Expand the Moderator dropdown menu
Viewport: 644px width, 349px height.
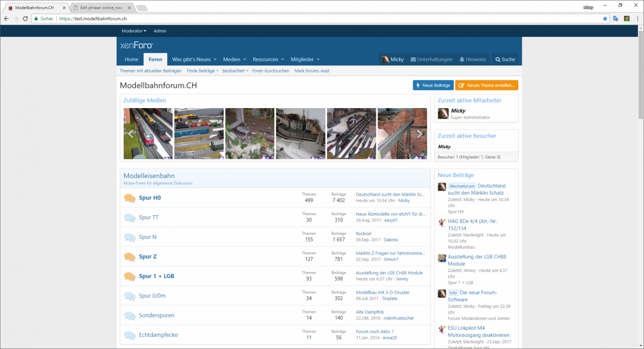coord(134,31)
